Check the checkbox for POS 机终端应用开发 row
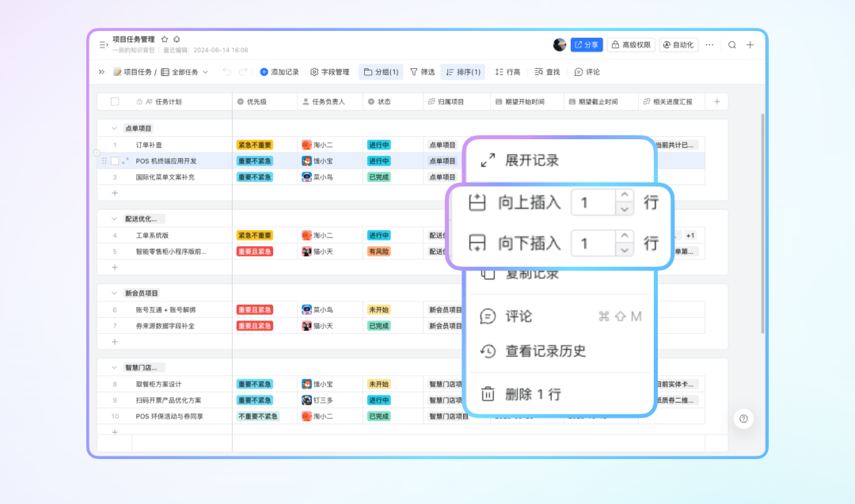Viewport: 855px width, 504px height. tap(115, 161)
